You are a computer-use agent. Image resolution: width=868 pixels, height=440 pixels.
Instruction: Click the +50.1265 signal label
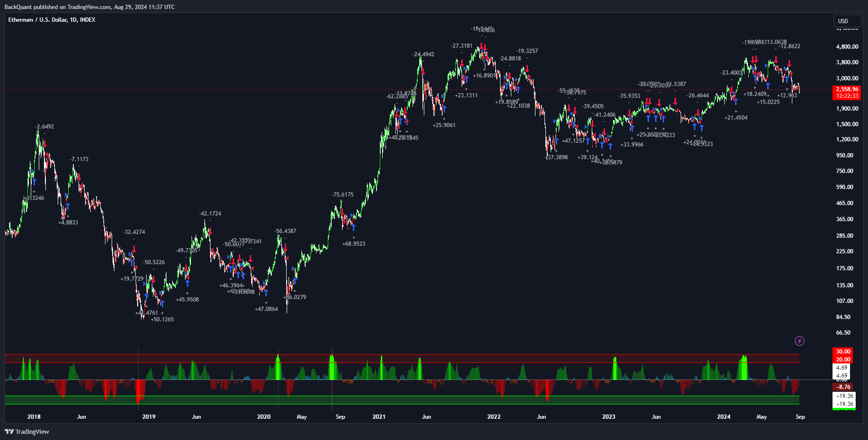tap(162, 319)
